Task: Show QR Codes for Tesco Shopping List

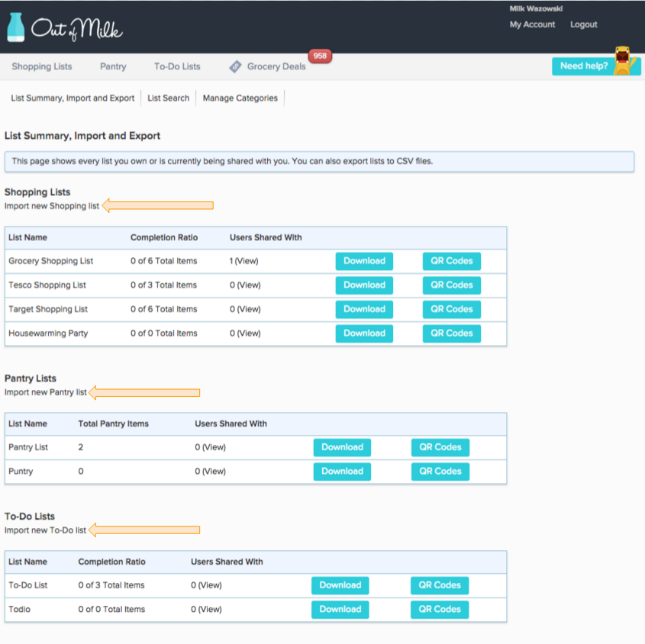Action: pyautogui.click(x=452, y=285)
